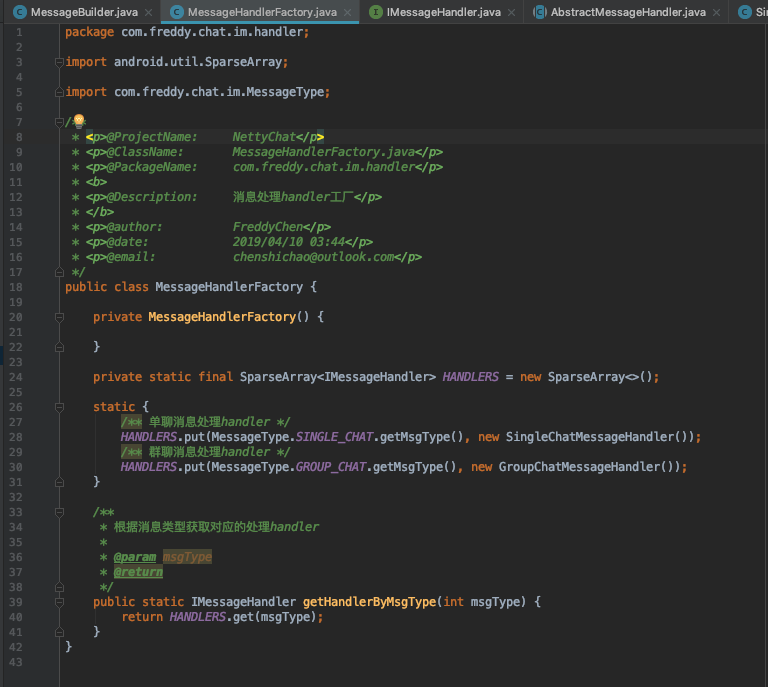Click the @return tag on line 37
The image size is (768, 687).
point(138,572)
